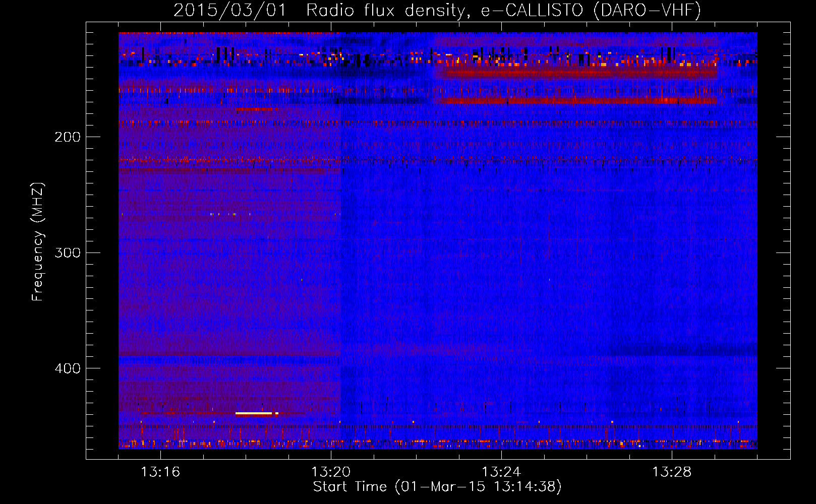816x504 pixels.
Task: Click the long red emission band near 170 MHz
Action: (578, 101)
